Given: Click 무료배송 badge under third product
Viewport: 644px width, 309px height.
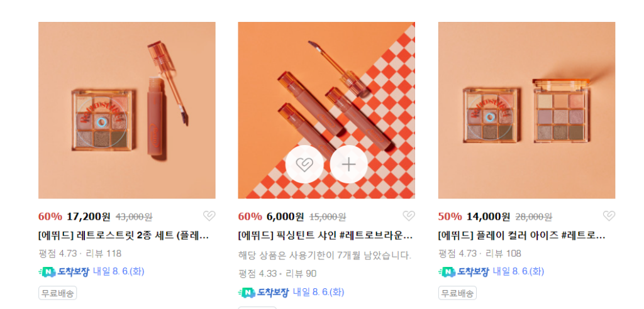Looking at the screenshot, I should click(458, 293).
